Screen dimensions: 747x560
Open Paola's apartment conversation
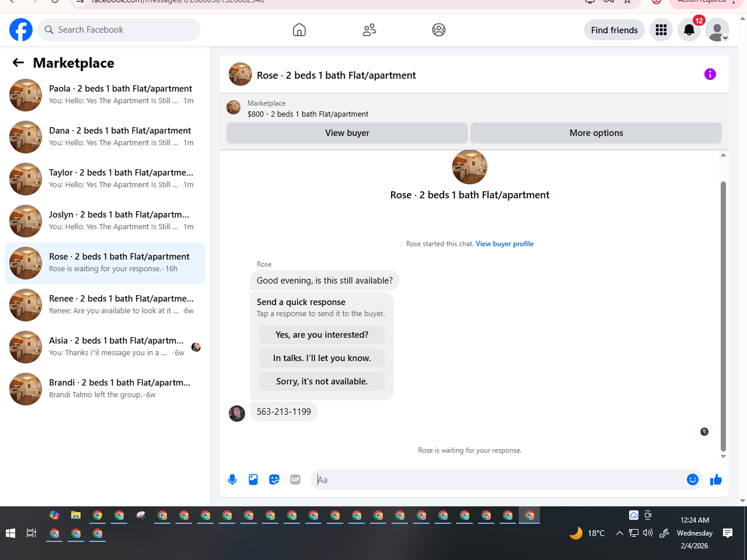[105, 95]
